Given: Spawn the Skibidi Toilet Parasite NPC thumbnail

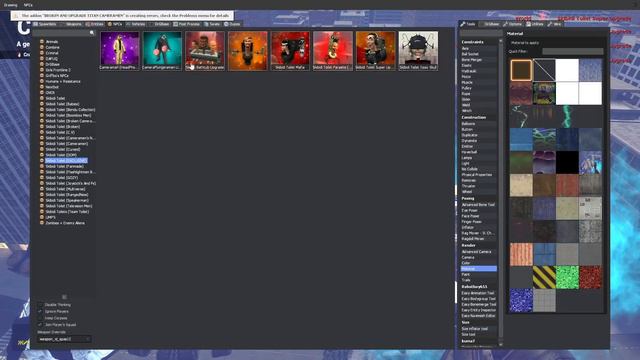Looking at the screenshot, I should (x=333, y=51).
